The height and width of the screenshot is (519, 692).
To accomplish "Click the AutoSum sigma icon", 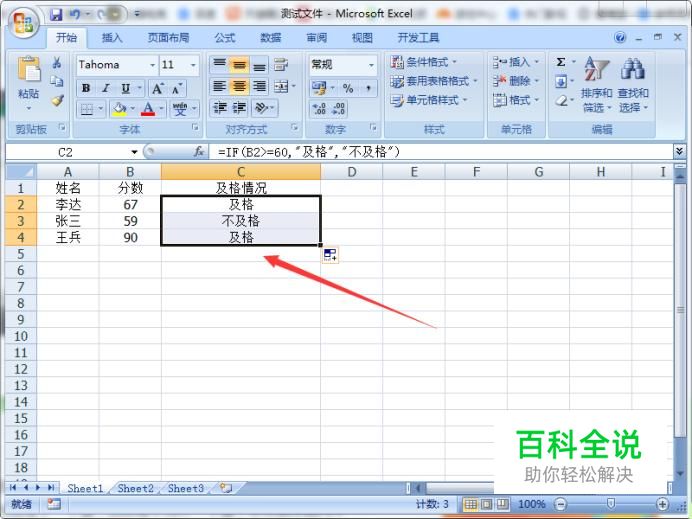I will (x=560, y=62).
